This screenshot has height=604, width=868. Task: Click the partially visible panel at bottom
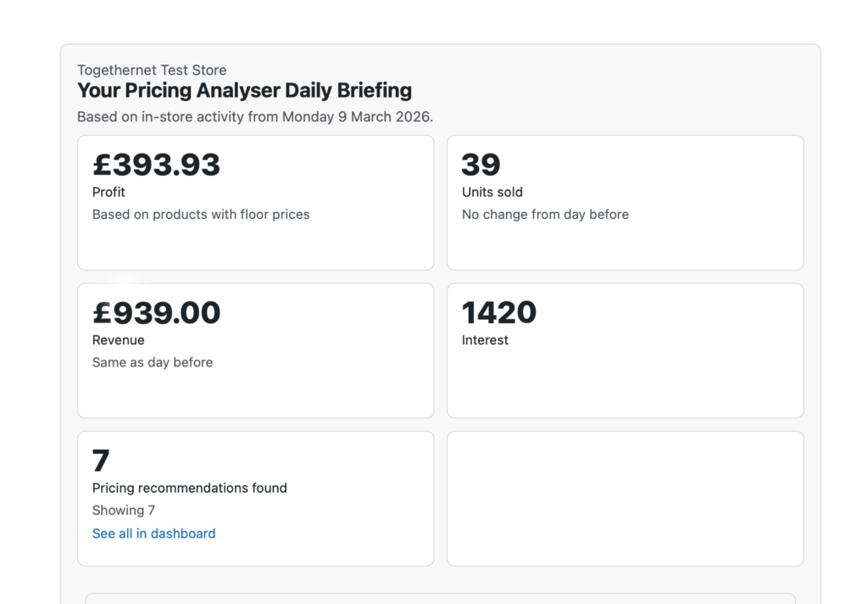(x=440, y=598)
